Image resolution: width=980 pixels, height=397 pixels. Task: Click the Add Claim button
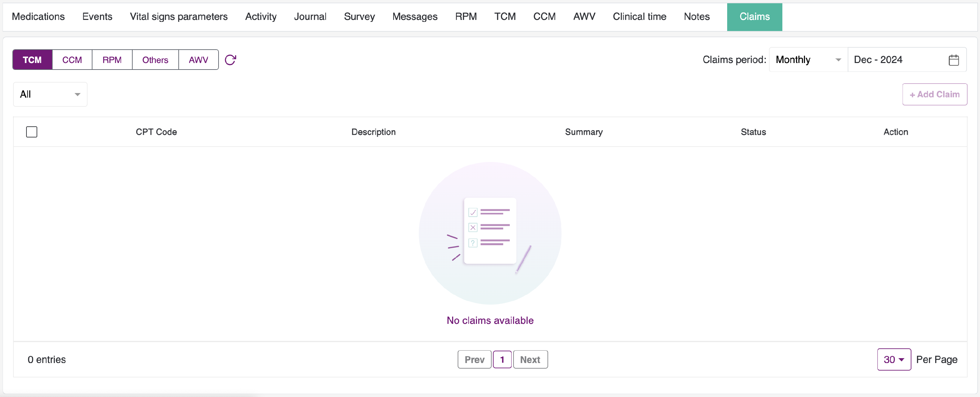(934, 94)
